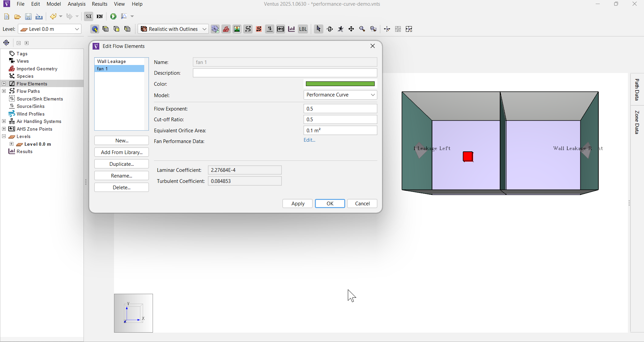644x342 pixels.
Task: Click the green Color swatch
Action: pyautogui.click(x=340, y=84)
